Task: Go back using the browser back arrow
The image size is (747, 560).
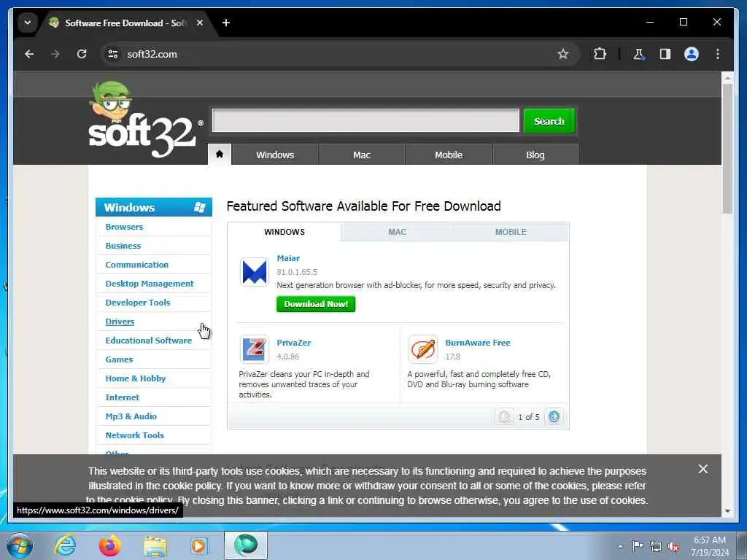Action: [x=29, y=54]
